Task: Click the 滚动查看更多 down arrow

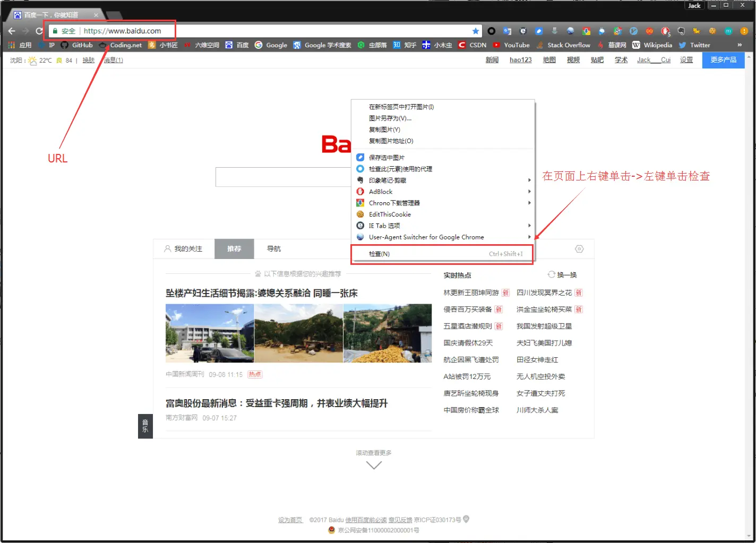Action: (x=374, y=464)
